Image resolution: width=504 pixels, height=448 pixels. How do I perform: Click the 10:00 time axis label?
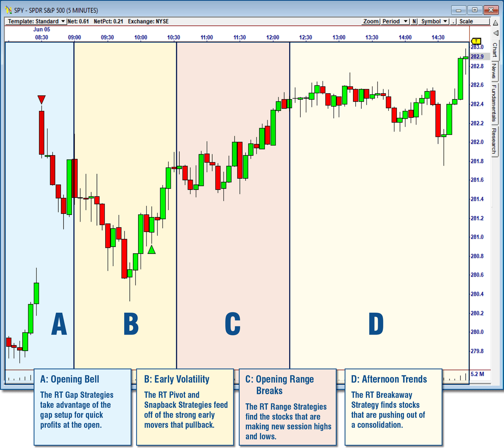tap(141, 37)
